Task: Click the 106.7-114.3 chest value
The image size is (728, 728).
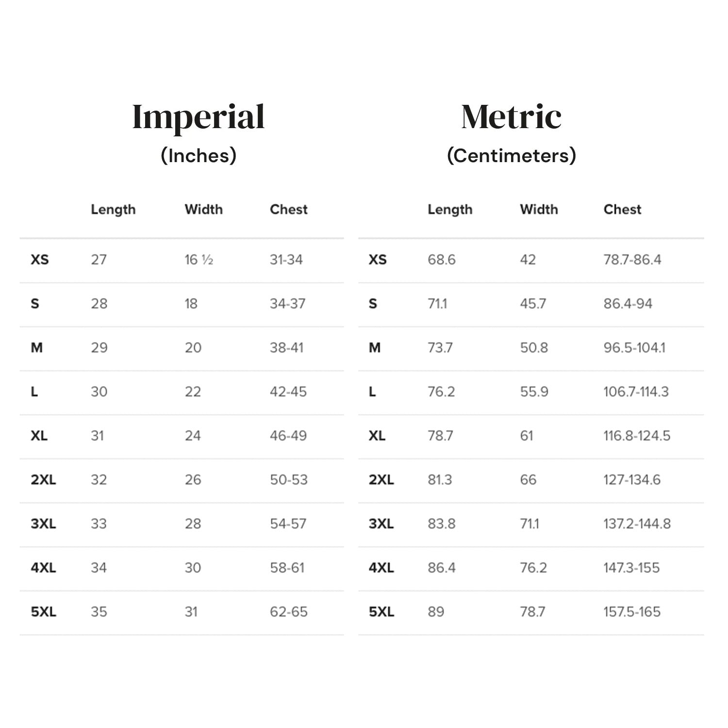Action: (636, 392)
